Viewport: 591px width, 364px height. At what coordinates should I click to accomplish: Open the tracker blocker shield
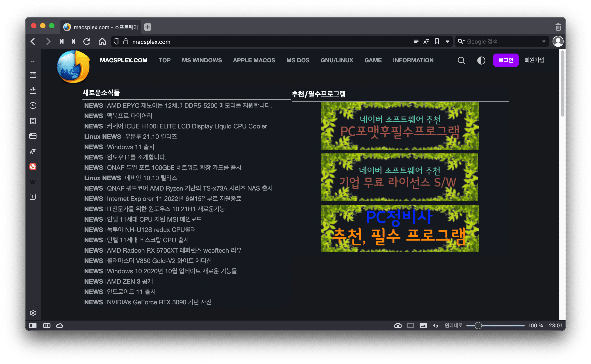(x=117, y=41)
